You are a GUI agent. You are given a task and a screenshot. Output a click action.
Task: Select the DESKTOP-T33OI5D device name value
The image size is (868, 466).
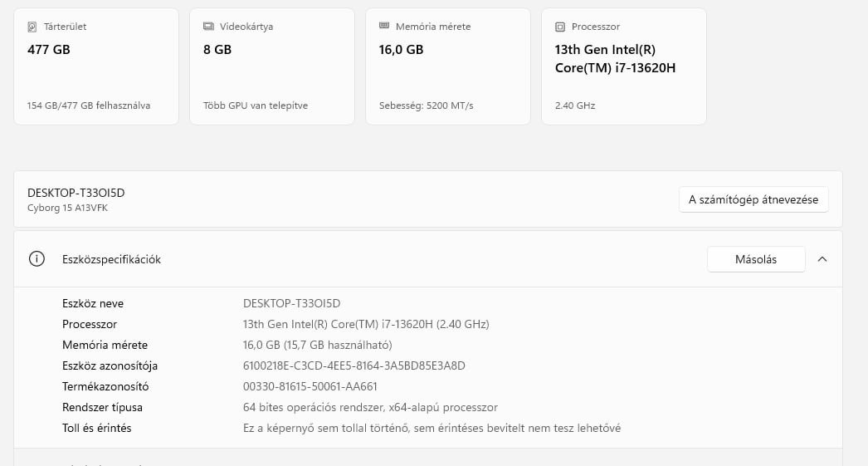291,303
